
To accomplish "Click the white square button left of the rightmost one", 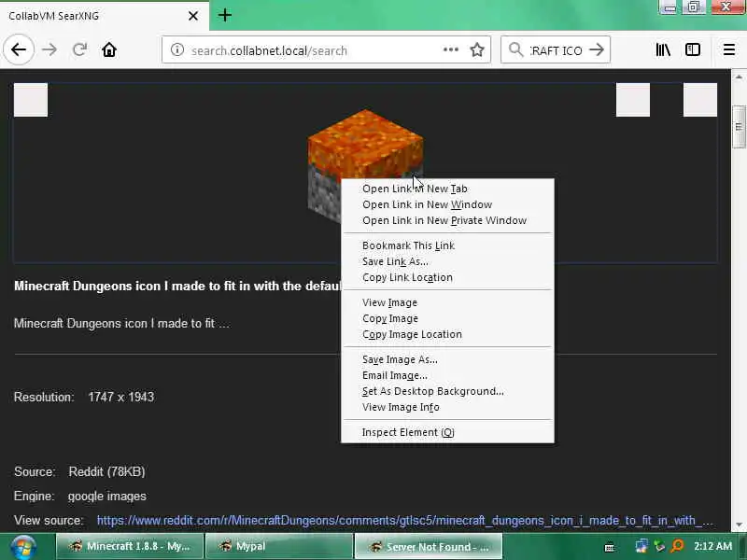I will [633, 100].
